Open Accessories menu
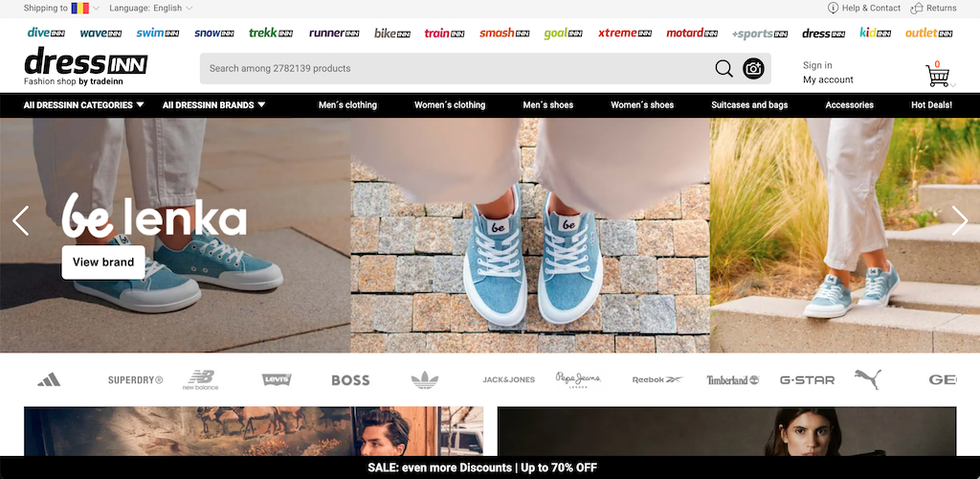The width and height of the screenshot is (980, 479). tap(850, 105)
